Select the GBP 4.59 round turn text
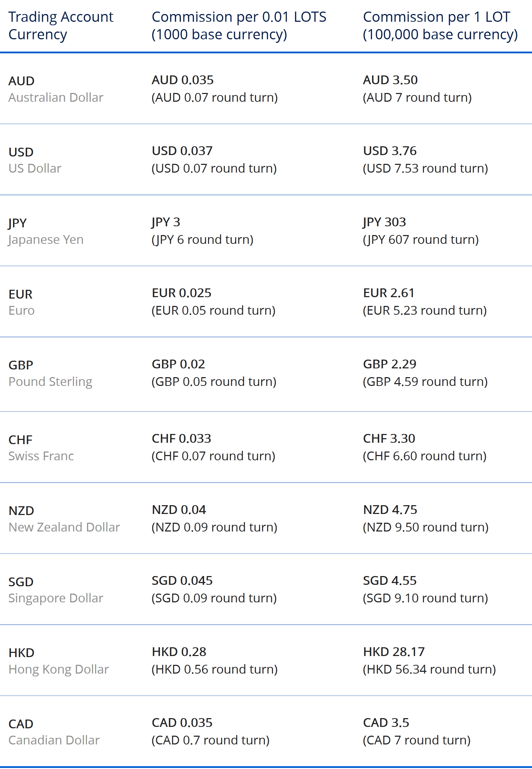This screenshot has height=769, width=532. tap(425, 382)
